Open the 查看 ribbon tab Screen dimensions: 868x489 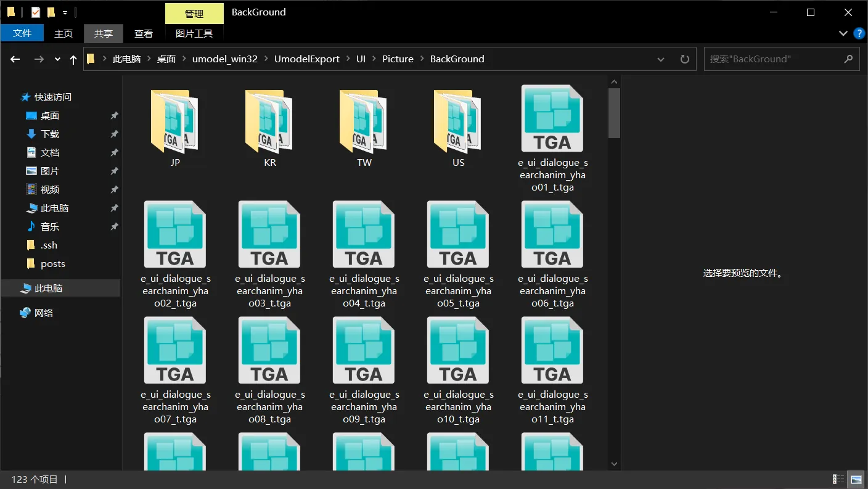[x=144, y=33]
